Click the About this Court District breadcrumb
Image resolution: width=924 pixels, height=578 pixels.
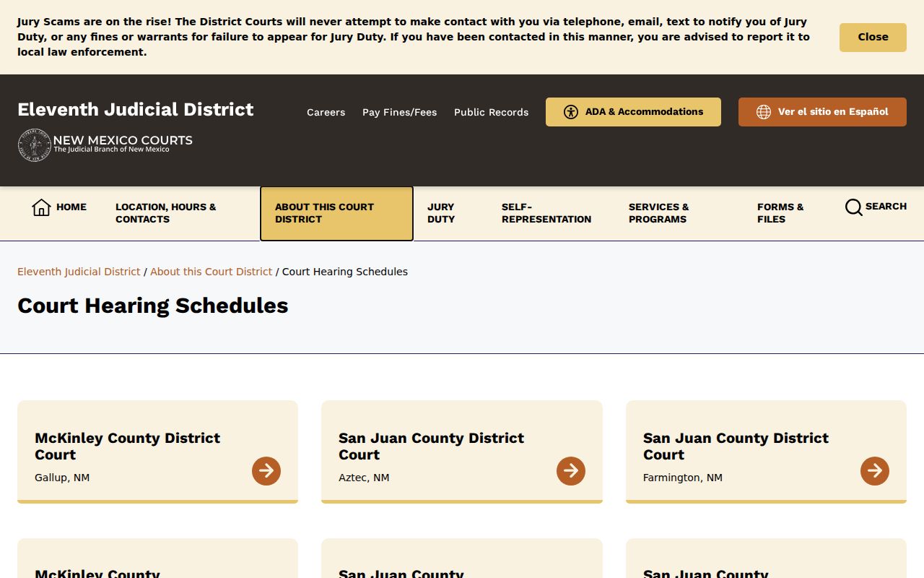click(x=212, y=272)
